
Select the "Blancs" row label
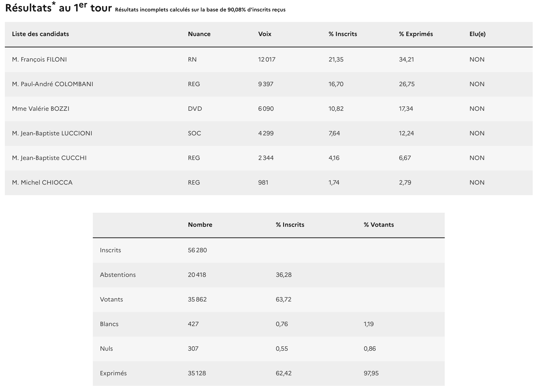pyautogui.click(x=109, y=324)
